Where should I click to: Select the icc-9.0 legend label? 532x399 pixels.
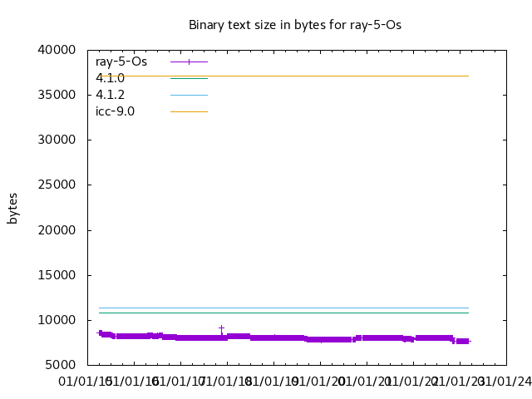tap(115, 111)
